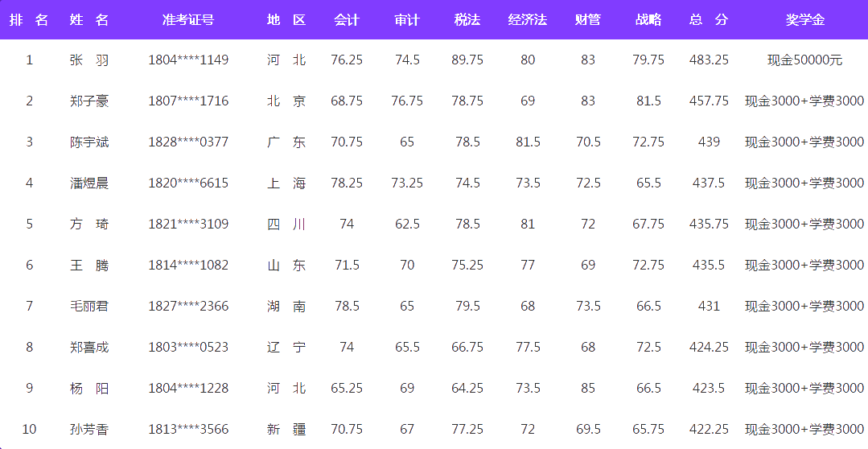Select the 准考证号 header cell

click(188, 19)
